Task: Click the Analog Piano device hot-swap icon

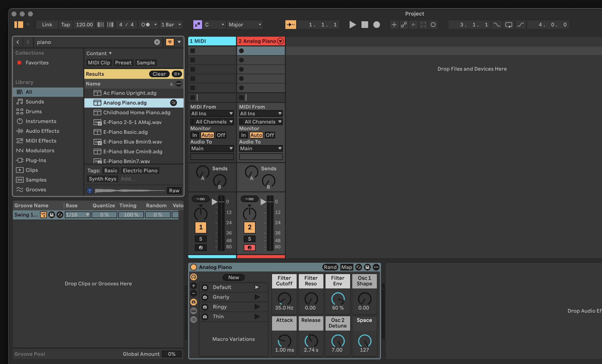Action: pos(358,267)
